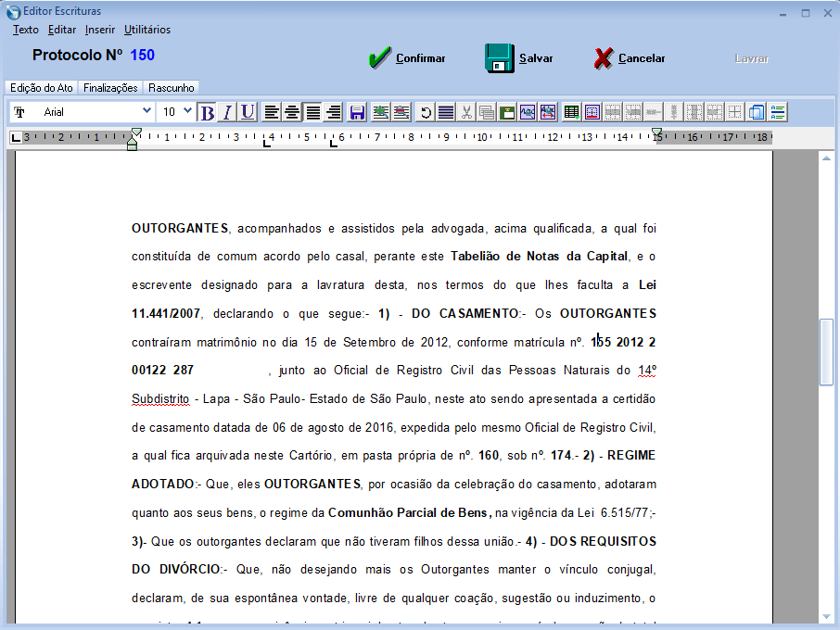Click the registry number '00122 287'
Image resolution: width=840 pixels, height=630 pixels.
(162, 371)
